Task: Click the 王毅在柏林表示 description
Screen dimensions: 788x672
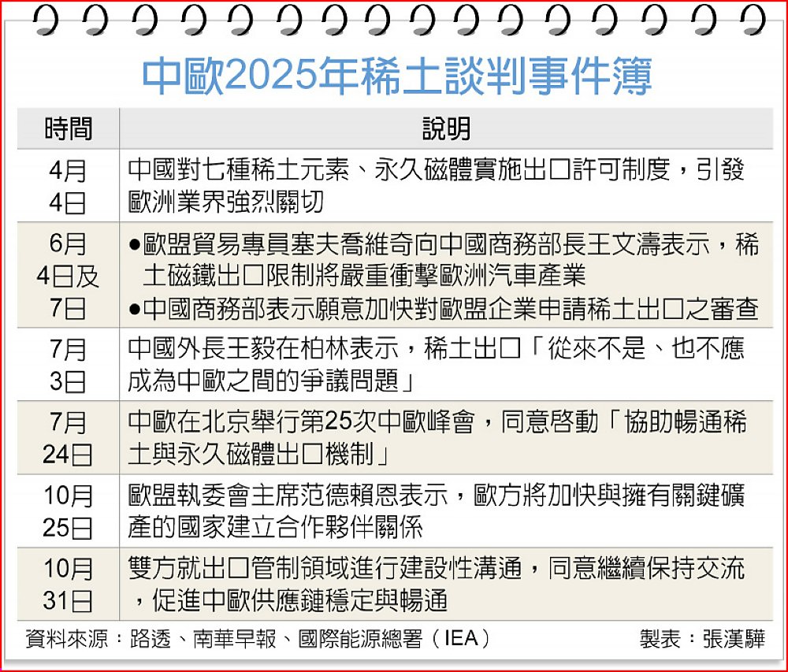Action: pos(436,365)
